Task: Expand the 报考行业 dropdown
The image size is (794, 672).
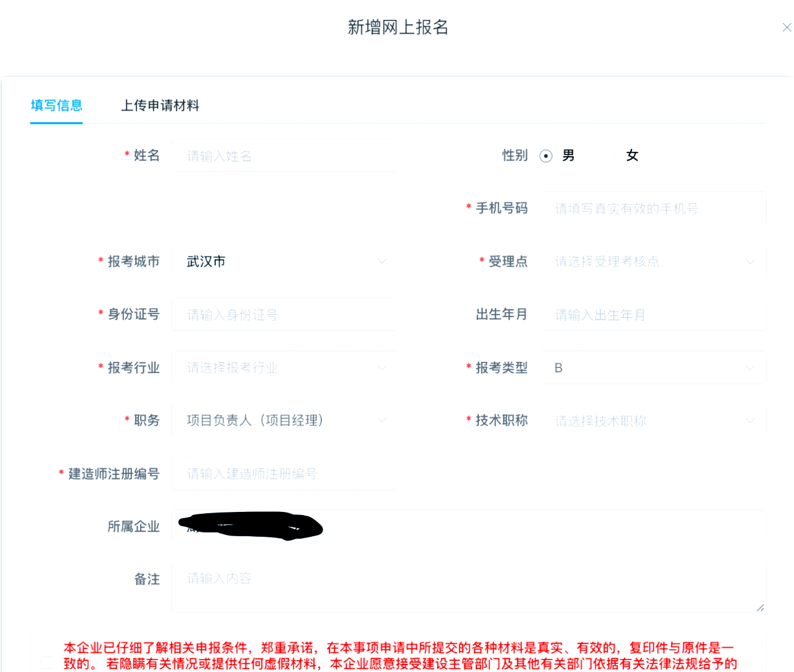Action: point(284,367)
